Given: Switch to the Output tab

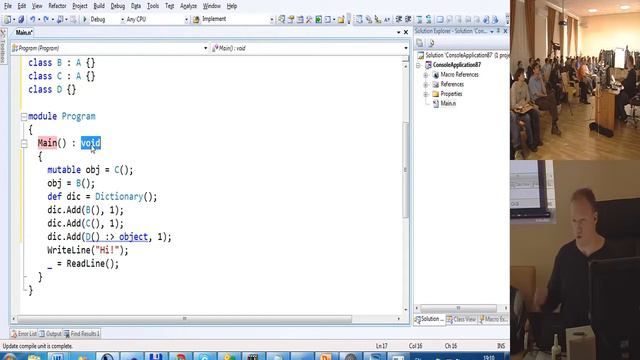Looking at the screenshot, I should point(50,334).
